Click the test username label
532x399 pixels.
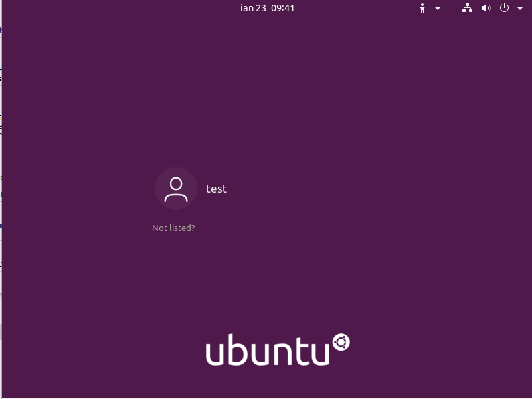(217, 189)
